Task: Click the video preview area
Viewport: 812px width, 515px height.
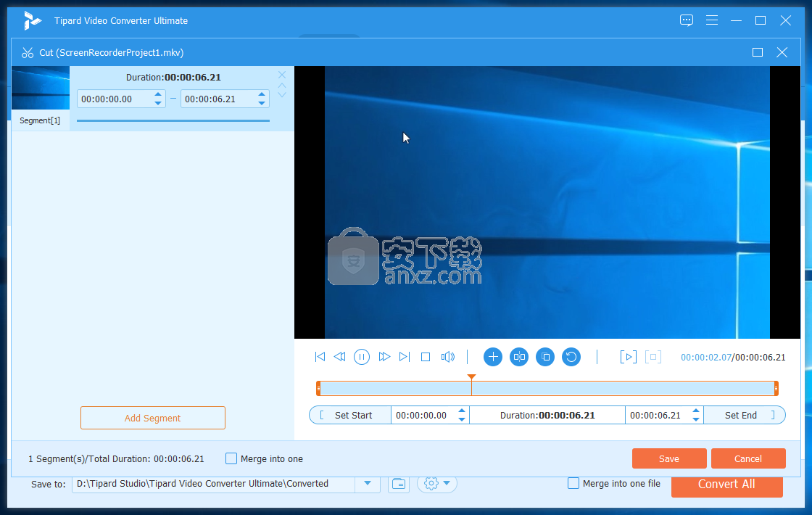Action: click(x=547, y=202)
